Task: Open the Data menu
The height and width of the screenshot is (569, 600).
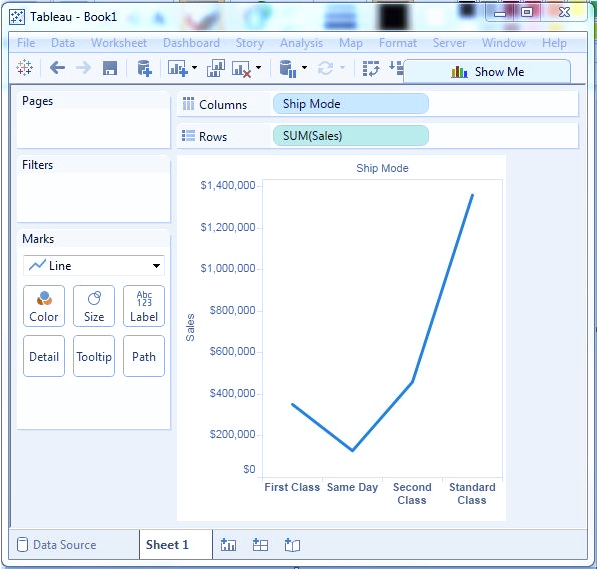Action: [63, 43]
